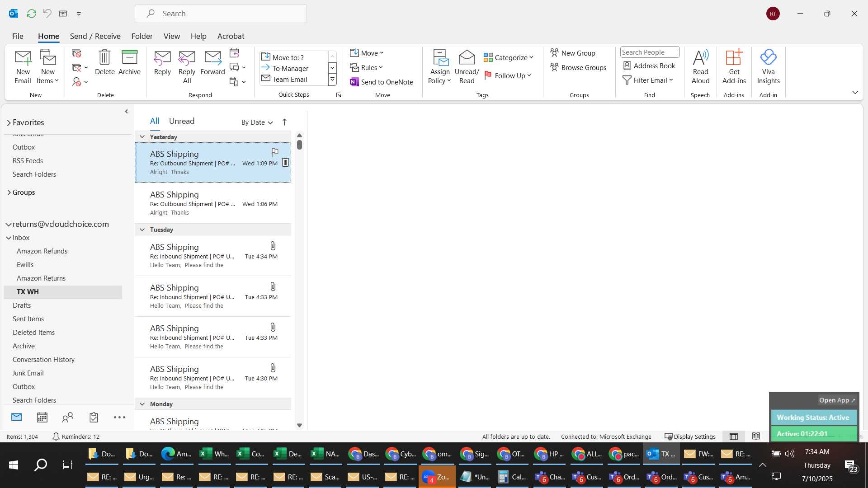Collapse the Yesterday group
This screenshot has height=488, width=868.
coord(142,137)
